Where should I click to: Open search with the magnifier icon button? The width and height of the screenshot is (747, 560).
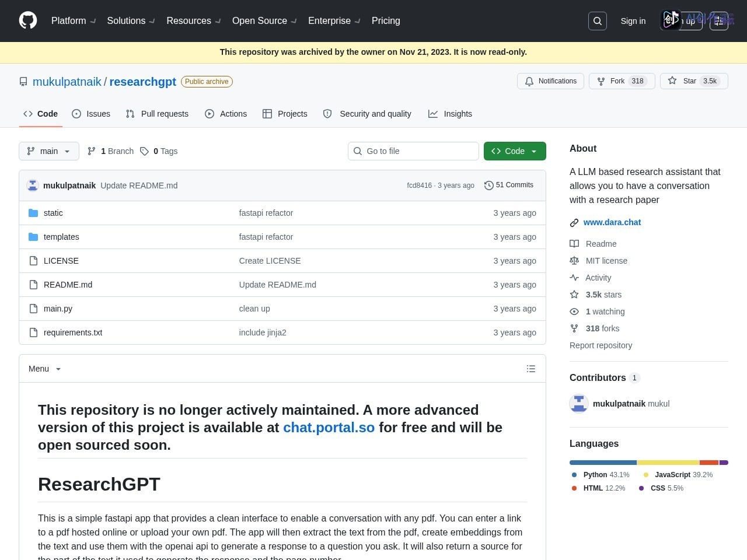coord(598,21)
